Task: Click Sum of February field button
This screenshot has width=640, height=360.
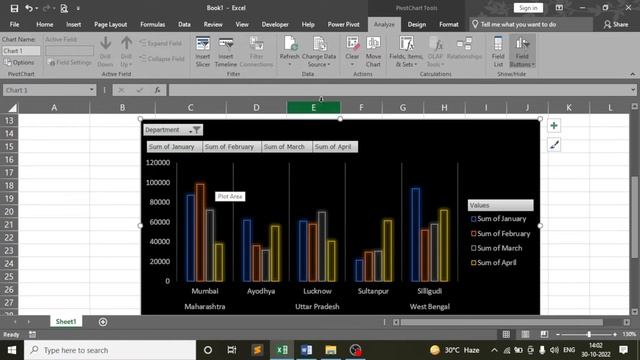Action: tap(231, 147)
